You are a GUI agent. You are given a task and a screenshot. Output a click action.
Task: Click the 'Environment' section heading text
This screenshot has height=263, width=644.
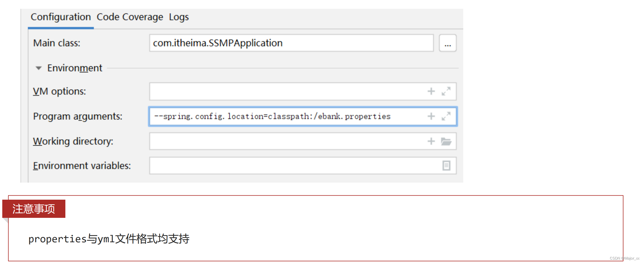[74, 68]
